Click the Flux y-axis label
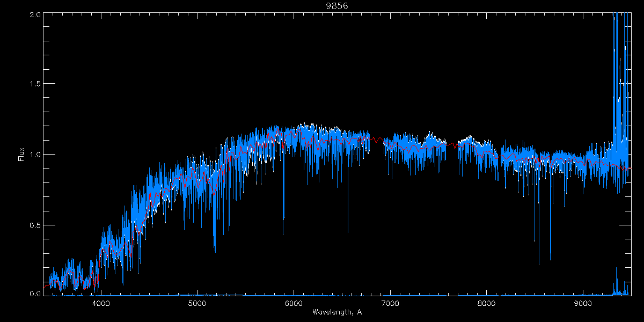644x322 pixels. pos(21,154)
